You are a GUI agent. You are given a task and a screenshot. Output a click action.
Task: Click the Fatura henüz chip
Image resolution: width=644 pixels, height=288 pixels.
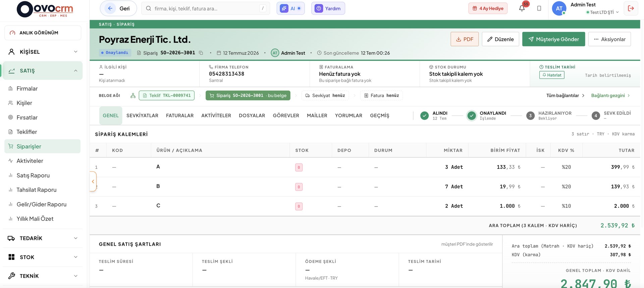coord(381,96)
